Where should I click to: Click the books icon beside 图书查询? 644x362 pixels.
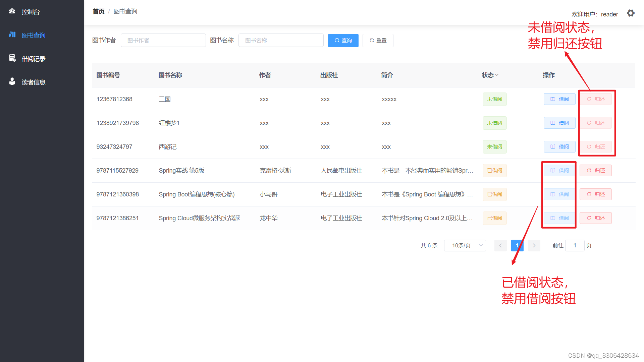pyautogui.click(x=12, y=35)
